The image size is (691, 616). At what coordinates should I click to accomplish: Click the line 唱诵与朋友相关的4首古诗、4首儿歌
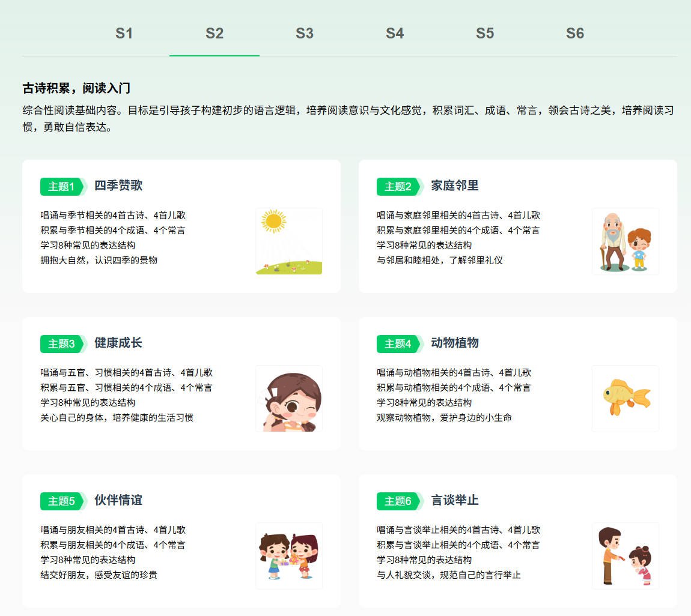pyautogui.click(x=113, y=530)
